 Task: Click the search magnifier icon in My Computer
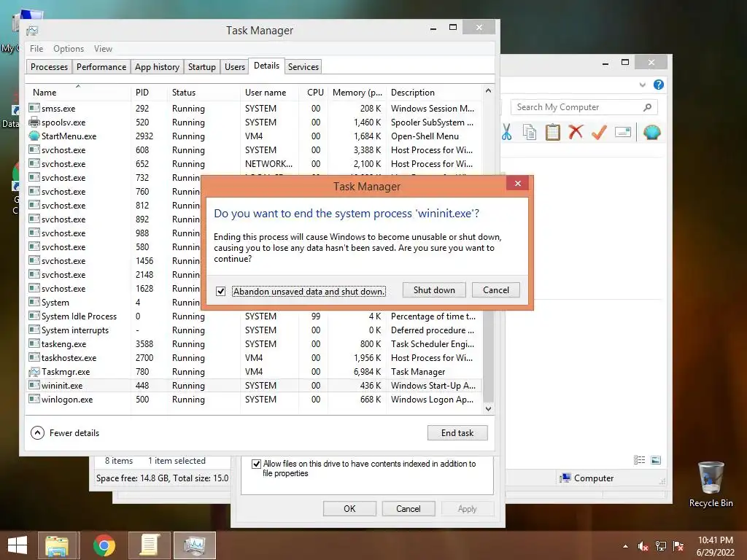tap(647, 107)
